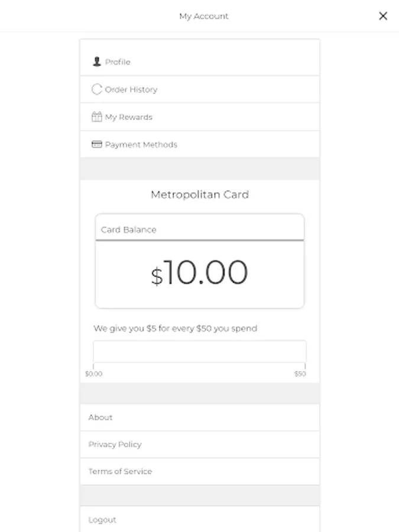Select Payment Methods entry

tap(141, 144)
